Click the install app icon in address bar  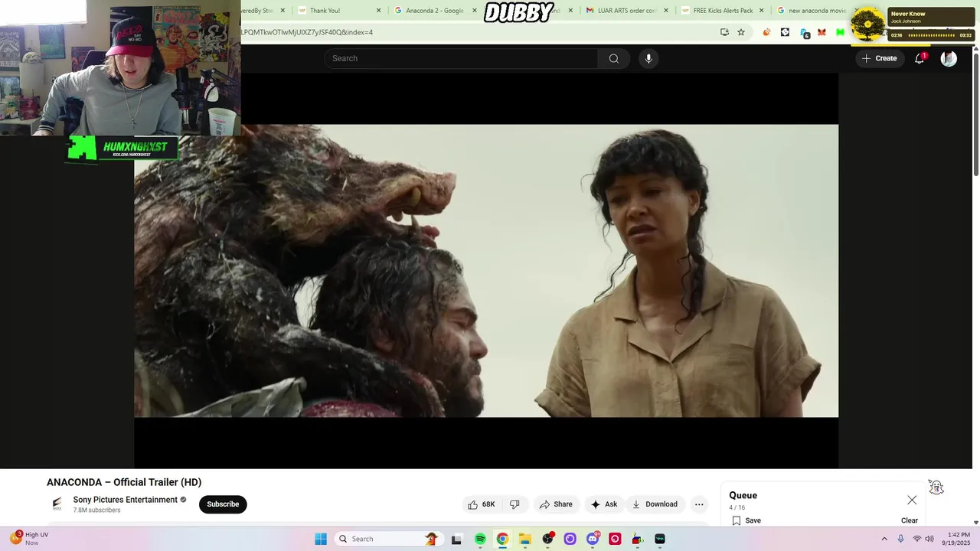click(724, 32)
